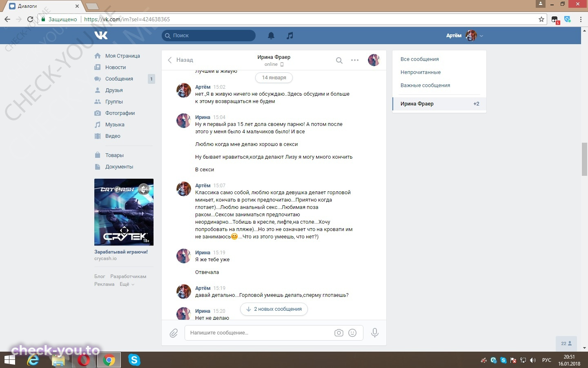This screenshot has width=588, height=368.
Task: Open Друзья in sidebar
Action: click(x=114, y=90)
